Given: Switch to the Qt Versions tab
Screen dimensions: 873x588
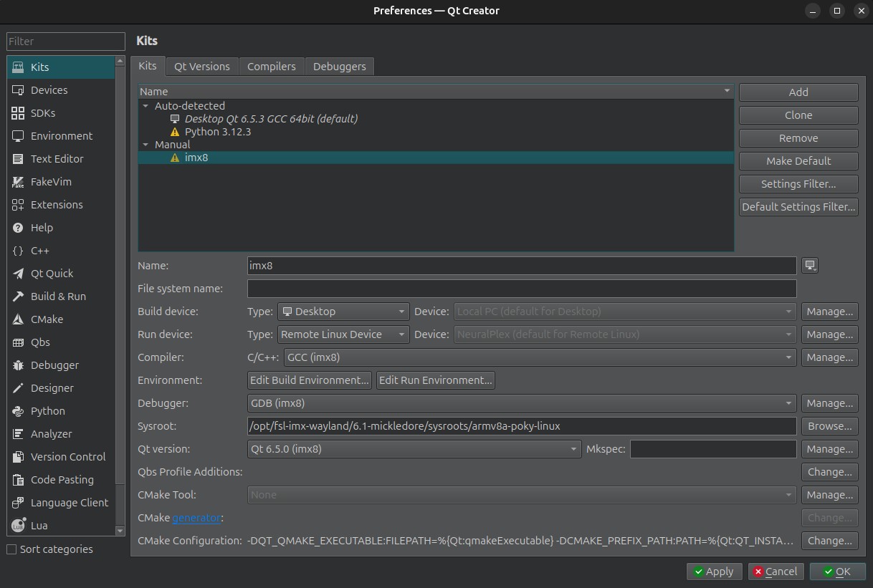Looking at the screenshot, I should click(x=202, y=67).
